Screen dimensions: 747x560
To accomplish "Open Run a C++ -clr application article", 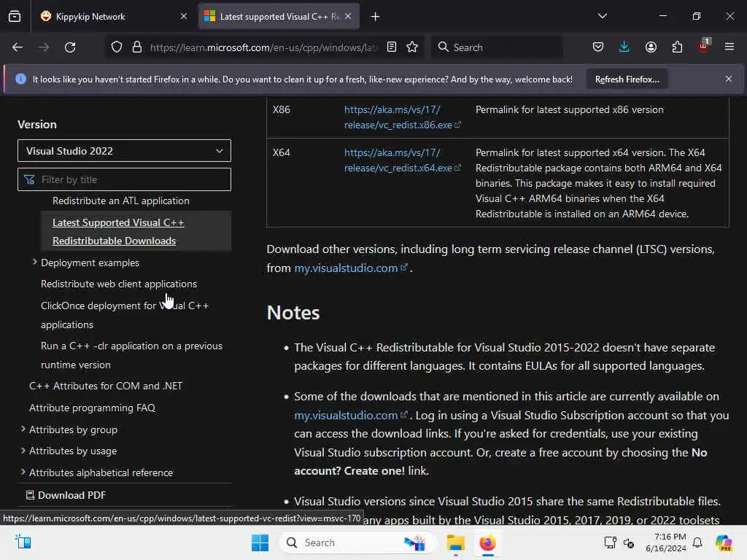I will pos(131,355).
